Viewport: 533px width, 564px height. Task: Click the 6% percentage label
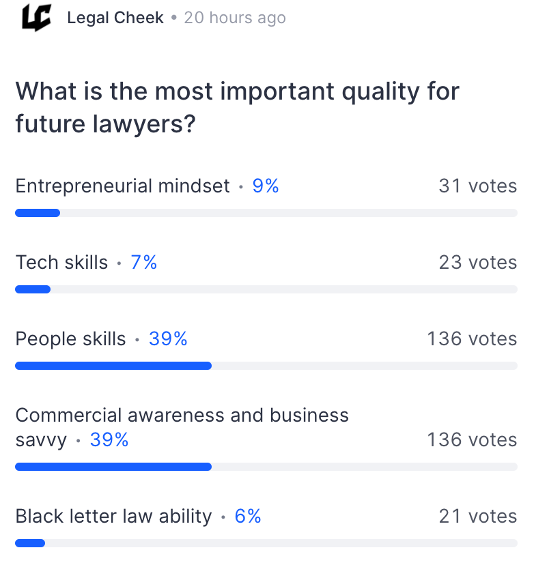tap(248, 517)
